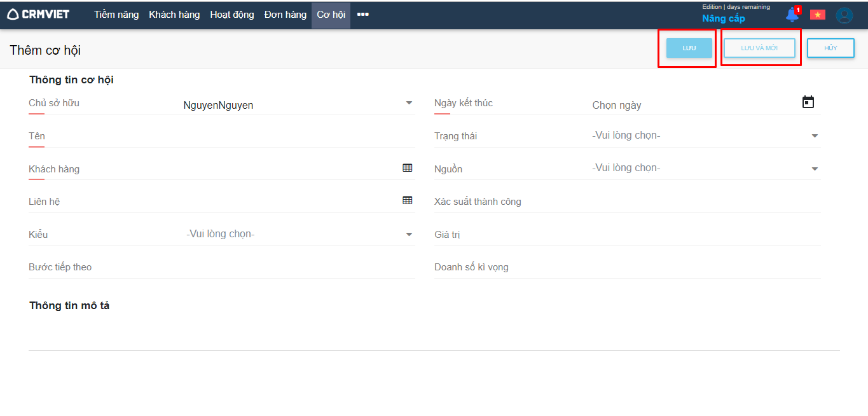Expand the Kiểu type dropdown
The image size is (868, 416).
(409, 234)
